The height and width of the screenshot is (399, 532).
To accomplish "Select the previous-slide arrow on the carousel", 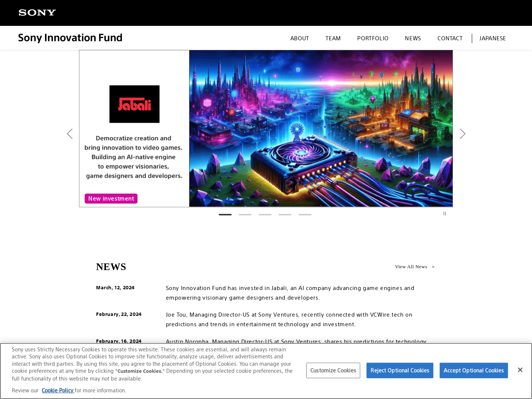I will (x=70, y=134).
